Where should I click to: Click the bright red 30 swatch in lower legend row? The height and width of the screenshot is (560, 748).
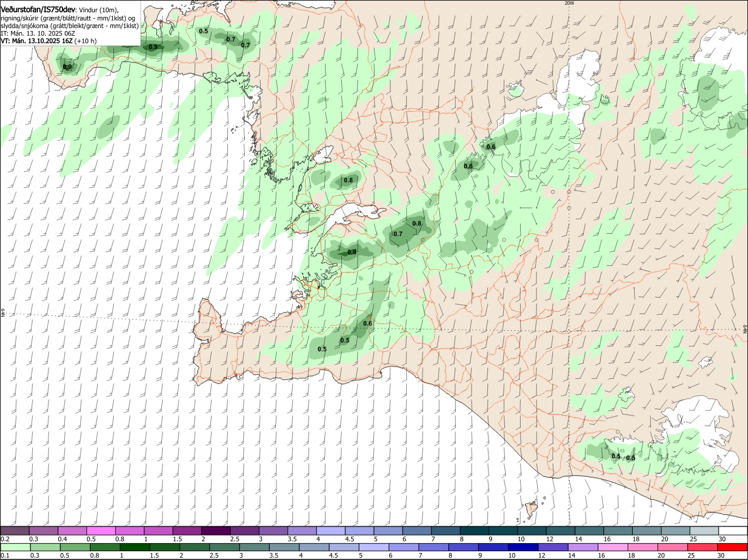point(733,547)
